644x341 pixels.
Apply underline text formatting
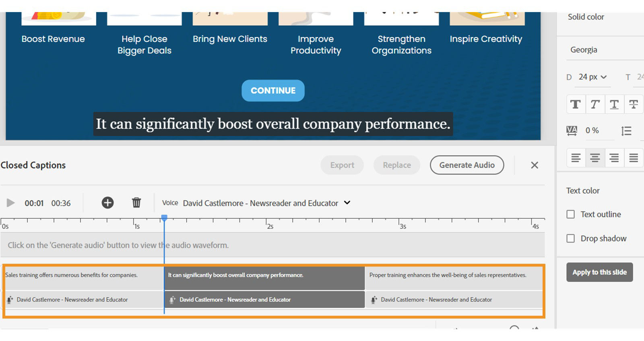tap(614, 105)
